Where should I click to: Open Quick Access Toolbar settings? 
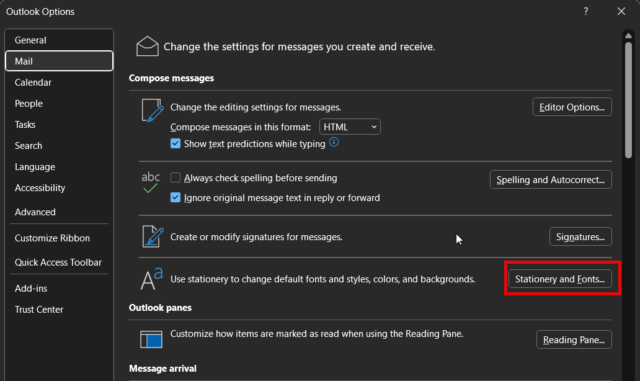point(59,262)
